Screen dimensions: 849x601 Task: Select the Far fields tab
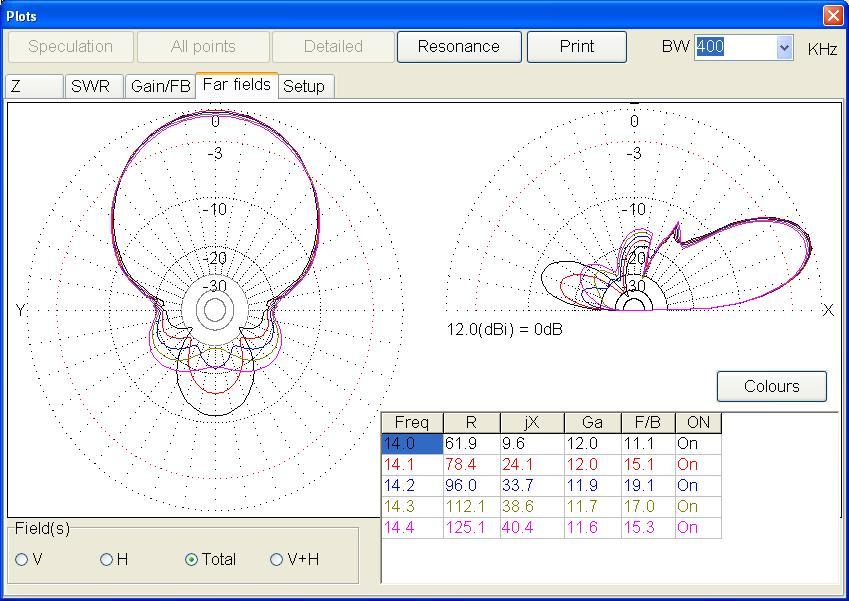(x=238, y=85)
